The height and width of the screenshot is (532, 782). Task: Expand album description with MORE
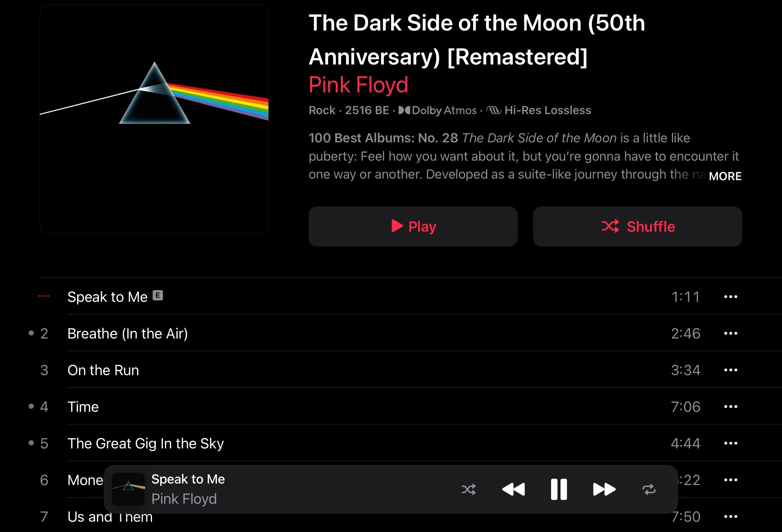[x=725, y=176]
